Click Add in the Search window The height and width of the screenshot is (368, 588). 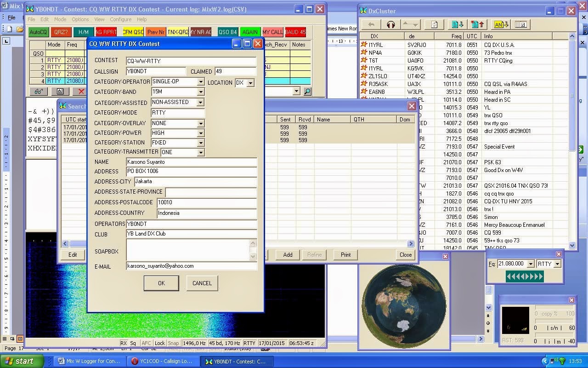[x=288, y=255]
